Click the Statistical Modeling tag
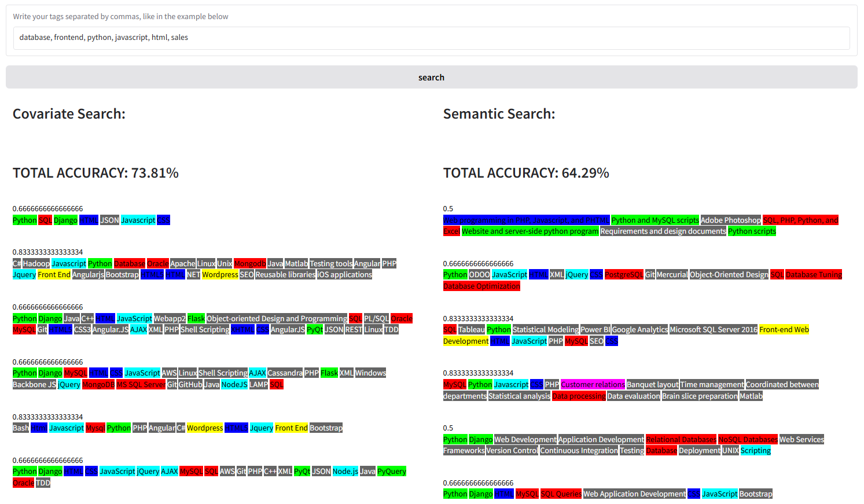 coord(546,330)
